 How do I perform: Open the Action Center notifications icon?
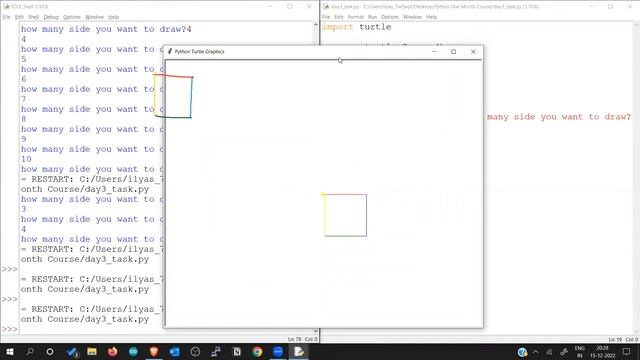[627, 351]
